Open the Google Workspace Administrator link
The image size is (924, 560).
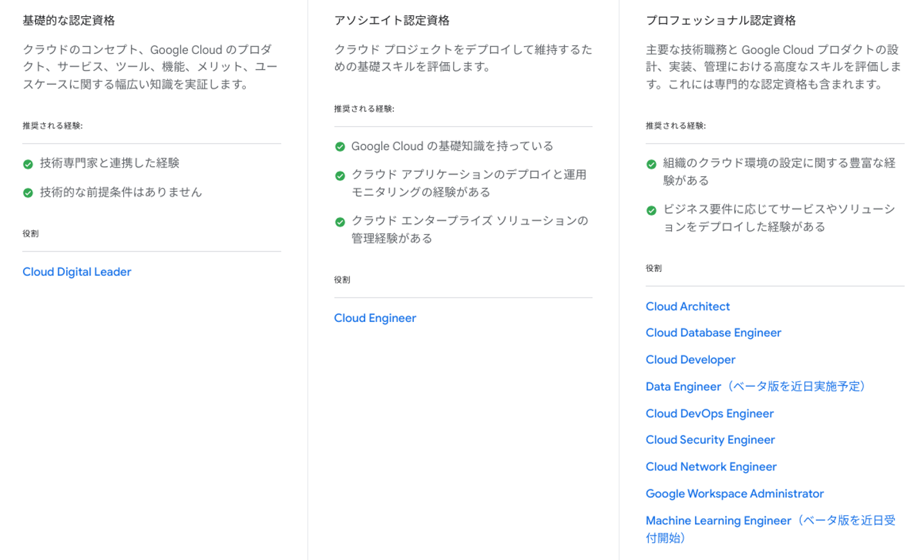734,494
